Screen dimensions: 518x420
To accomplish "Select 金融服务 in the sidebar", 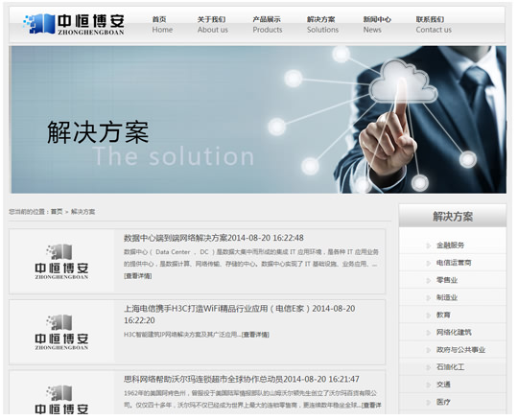I will pos(450,245).
